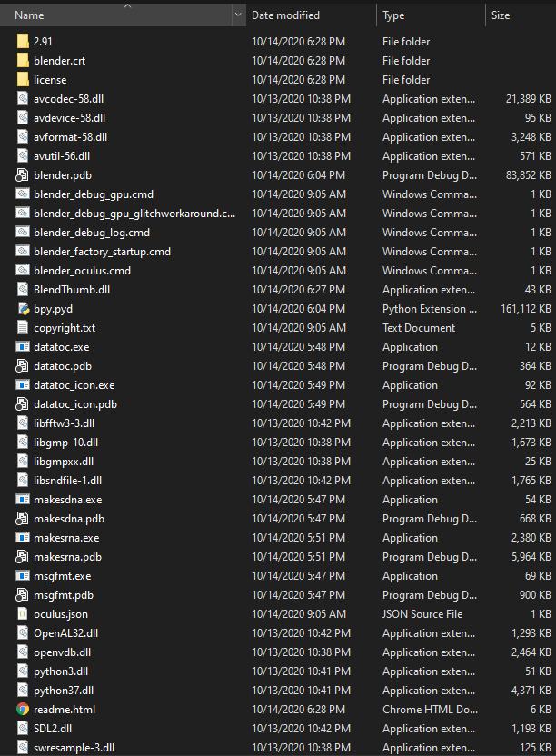Select the blender_debug_gpu_glitchworkaround.c... file

click(134, 214)
